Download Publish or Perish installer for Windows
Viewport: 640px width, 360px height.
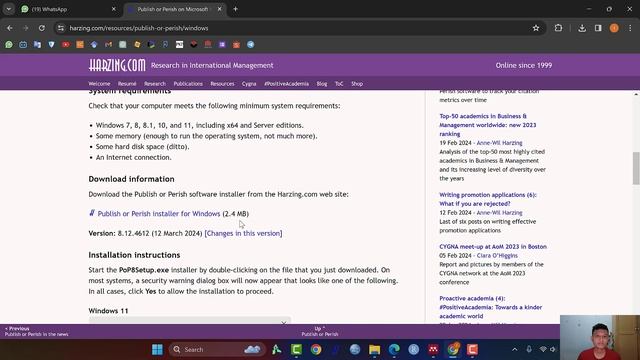[159, 213]
